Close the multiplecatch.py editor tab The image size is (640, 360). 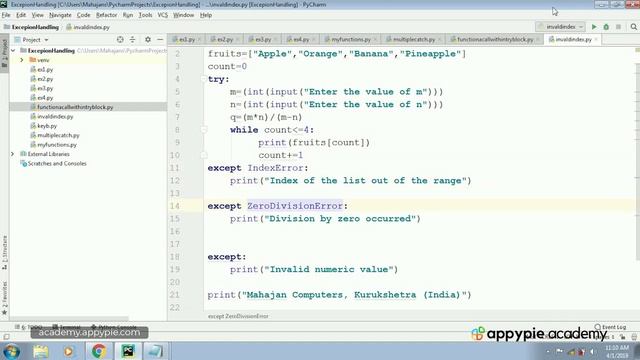pos(439,40)
